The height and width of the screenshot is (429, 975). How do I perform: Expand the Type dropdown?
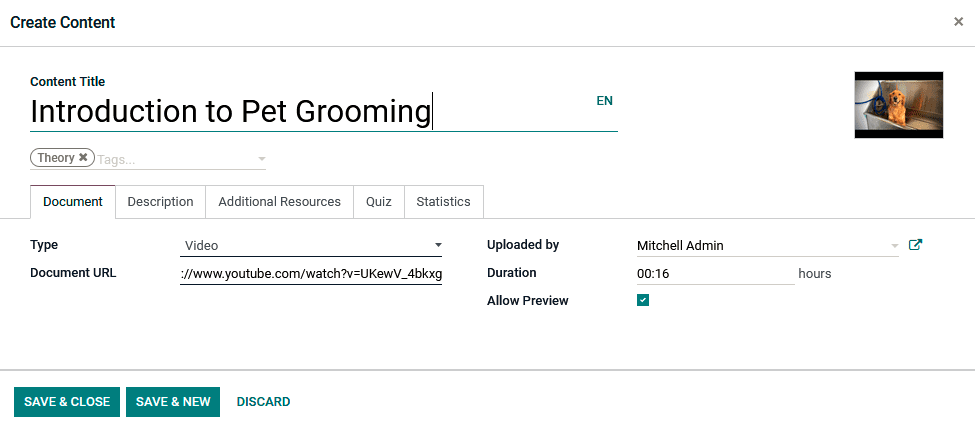coord(438,245)
